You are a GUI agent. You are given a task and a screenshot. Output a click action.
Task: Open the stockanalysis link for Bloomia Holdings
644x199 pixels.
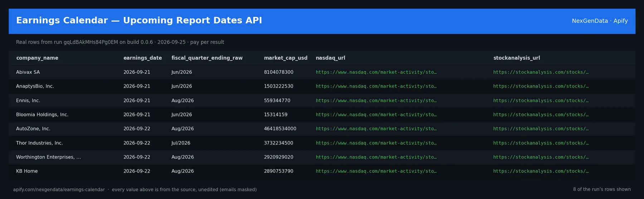coord(541,115)
